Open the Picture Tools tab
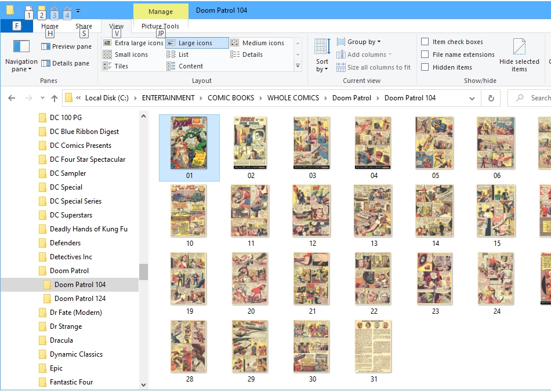Image resolution: width=551 pixels, height=392 pixels. pyautogui.click(x=160, y=26)
